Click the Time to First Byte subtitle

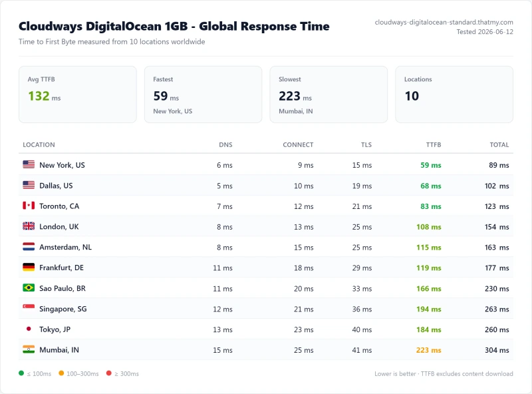(112, 42)
